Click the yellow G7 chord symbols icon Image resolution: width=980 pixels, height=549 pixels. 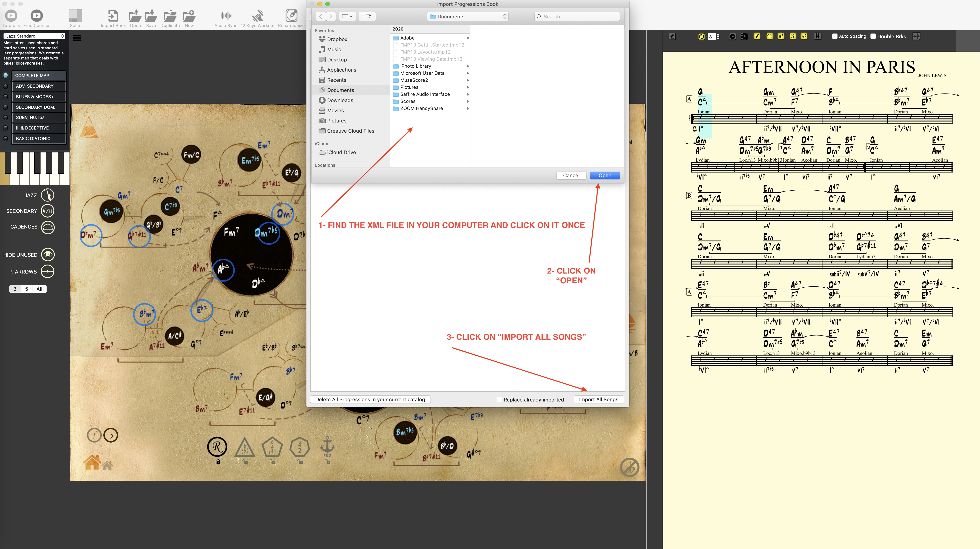click(x=781, y=37)
